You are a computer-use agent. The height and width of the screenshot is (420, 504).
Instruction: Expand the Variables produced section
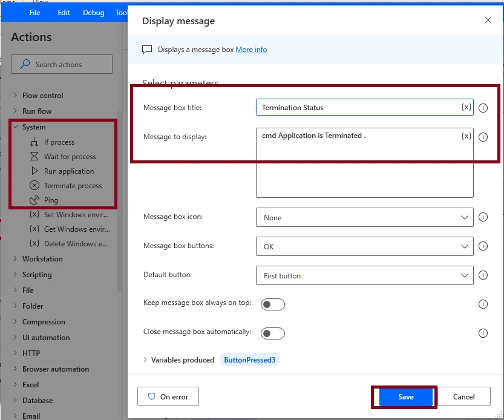click(145, 359)
